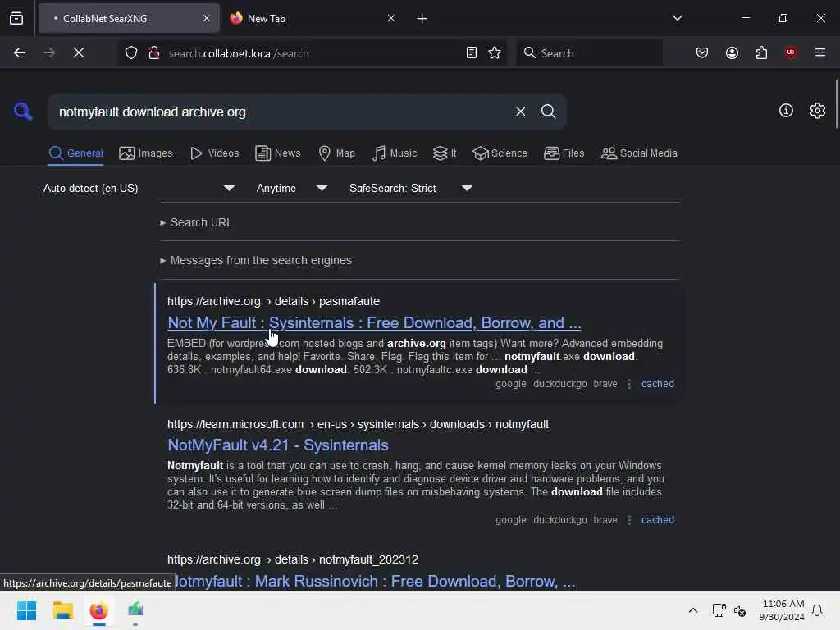Open cached link for Microsoft result

tap(657, 519)
